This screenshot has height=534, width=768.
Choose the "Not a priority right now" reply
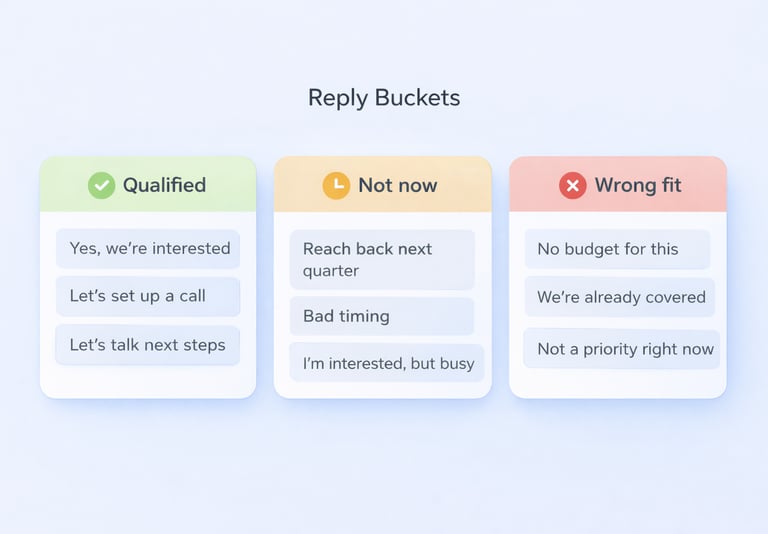pyautogui.click(x=622, y=349)
